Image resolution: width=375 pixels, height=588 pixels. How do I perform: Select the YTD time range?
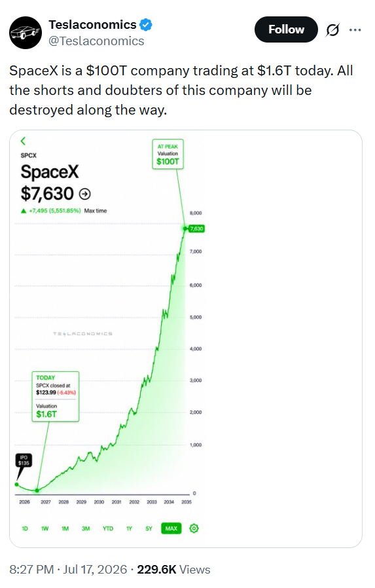pos(108,528)
